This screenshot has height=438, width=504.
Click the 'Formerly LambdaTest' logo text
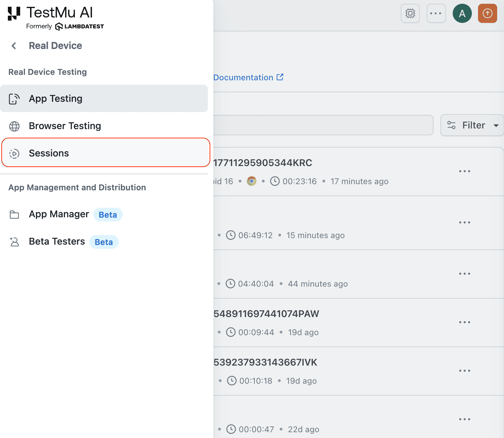(x=65, y=26)
